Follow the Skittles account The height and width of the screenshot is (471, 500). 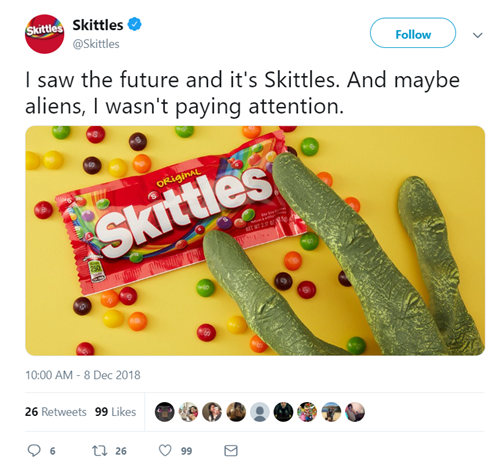coord(413,33)
